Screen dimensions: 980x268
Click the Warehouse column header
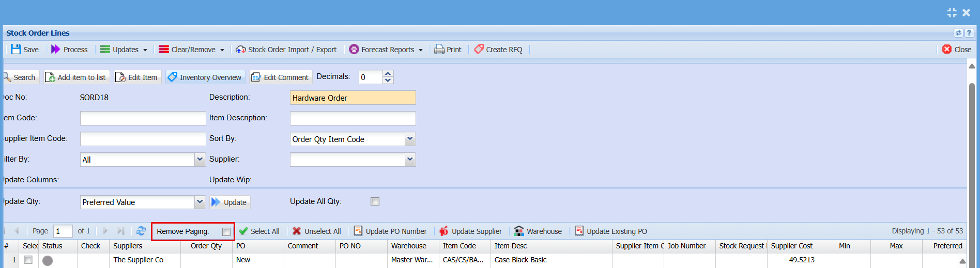(x=413, y=246)
